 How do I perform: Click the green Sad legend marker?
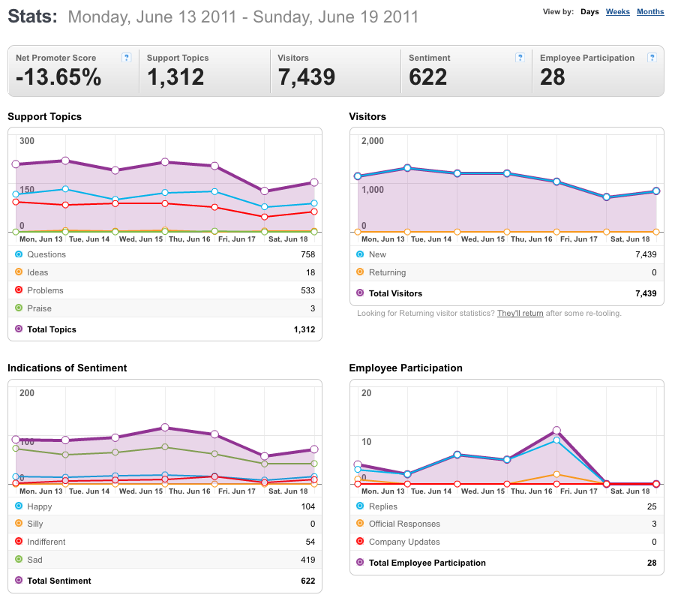point(19,559)
